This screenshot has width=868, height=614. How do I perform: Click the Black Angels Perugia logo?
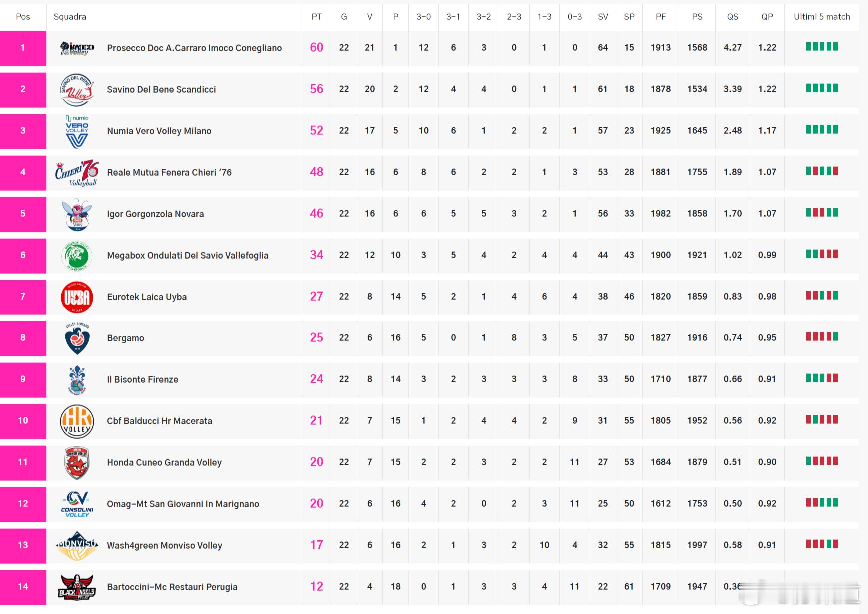point(77,587)
